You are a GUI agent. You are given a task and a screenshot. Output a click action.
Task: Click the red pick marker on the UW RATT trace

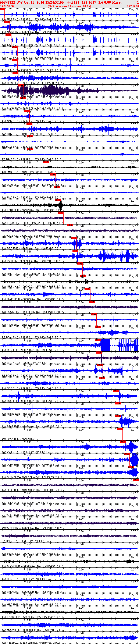point(21,85)
